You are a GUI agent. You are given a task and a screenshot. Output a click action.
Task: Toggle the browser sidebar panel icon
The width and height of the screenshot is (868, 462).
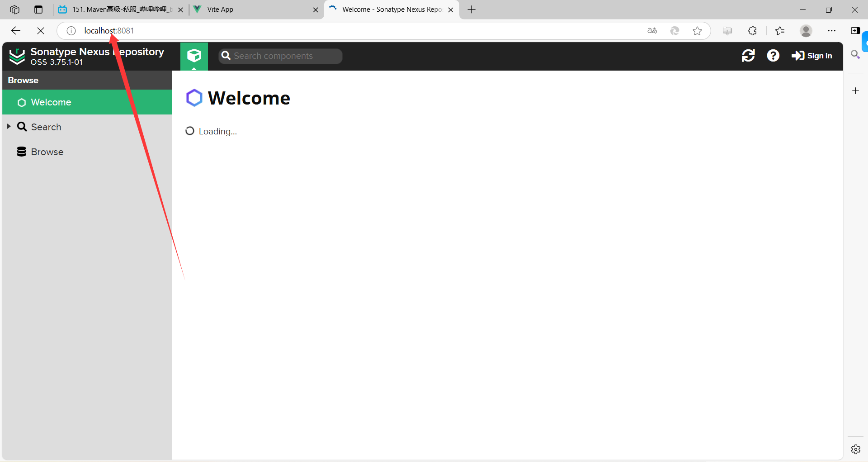855,31
